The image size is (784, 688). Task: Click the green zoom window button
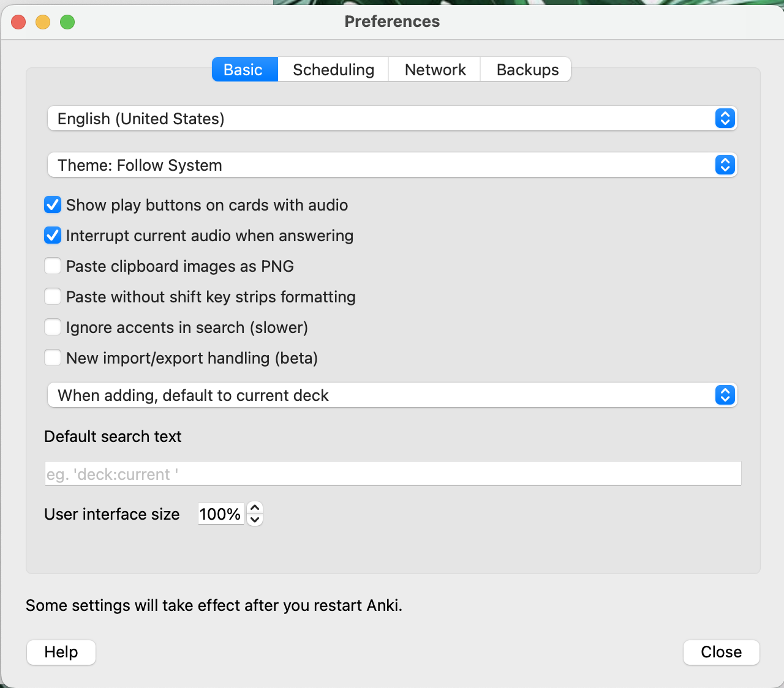[x=67, y=23]
